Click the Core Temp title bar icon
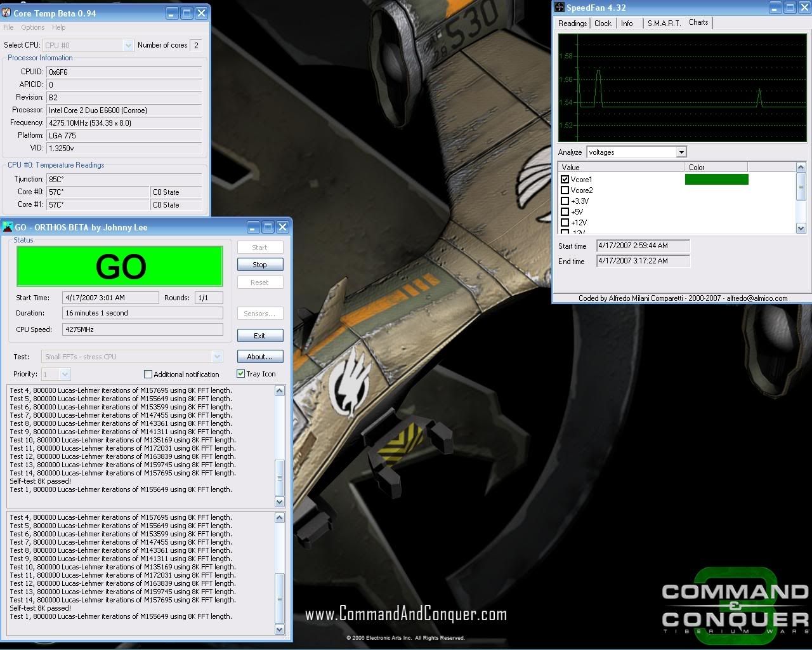 pyautogui.click(x=7, y=13)
